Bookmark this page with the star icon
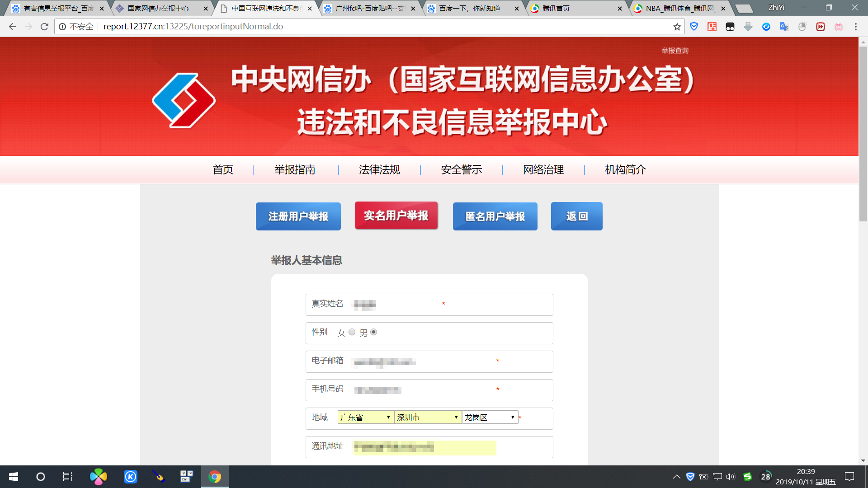868x488 pixels. coord(677,27)
